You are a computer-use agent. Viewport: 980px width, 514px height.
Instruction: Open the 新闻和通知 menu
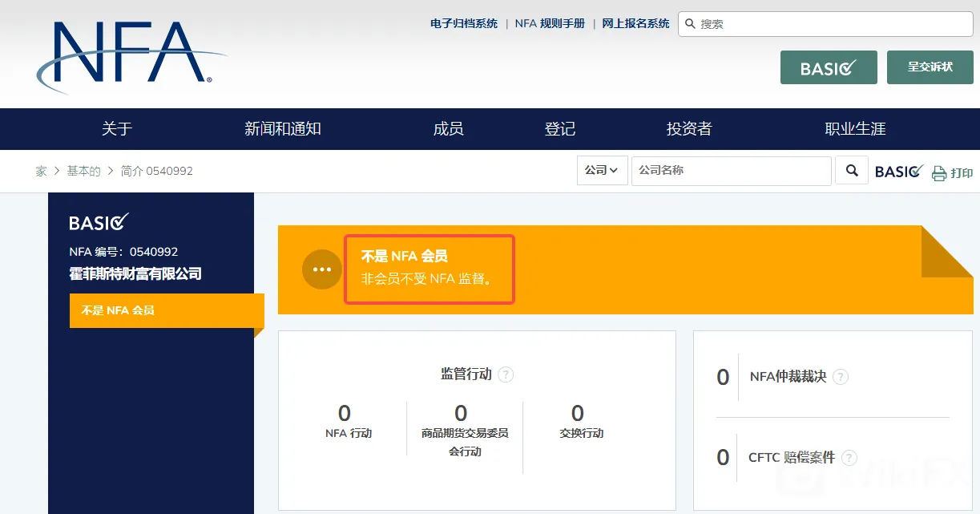[283, 129]
